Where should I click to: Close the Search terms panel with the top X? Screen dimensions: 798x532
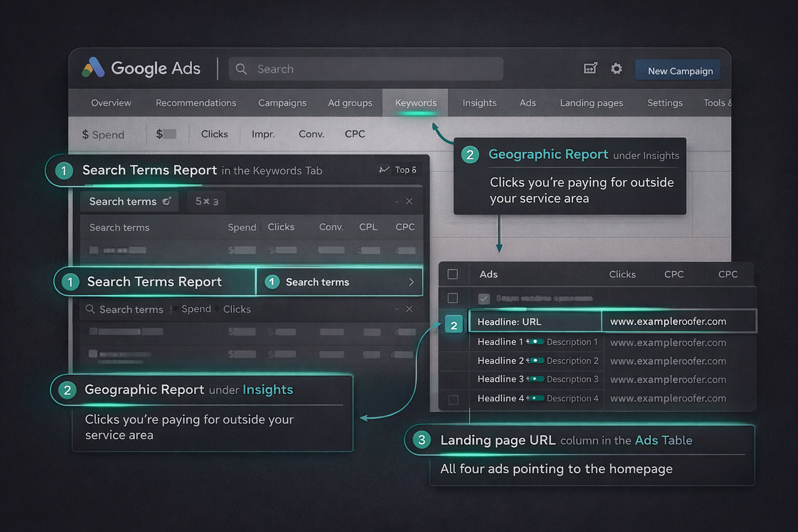[x=409, y=201]
